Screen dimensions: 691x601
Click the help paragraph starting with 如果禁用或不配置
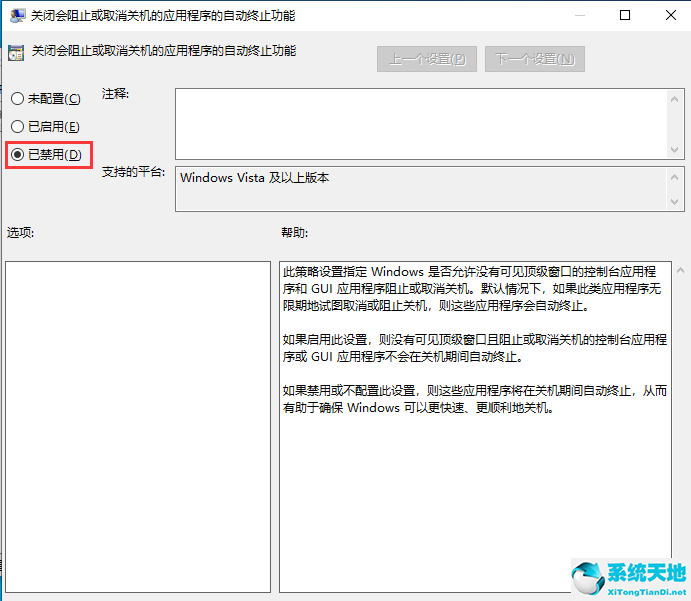coord(475,399)
